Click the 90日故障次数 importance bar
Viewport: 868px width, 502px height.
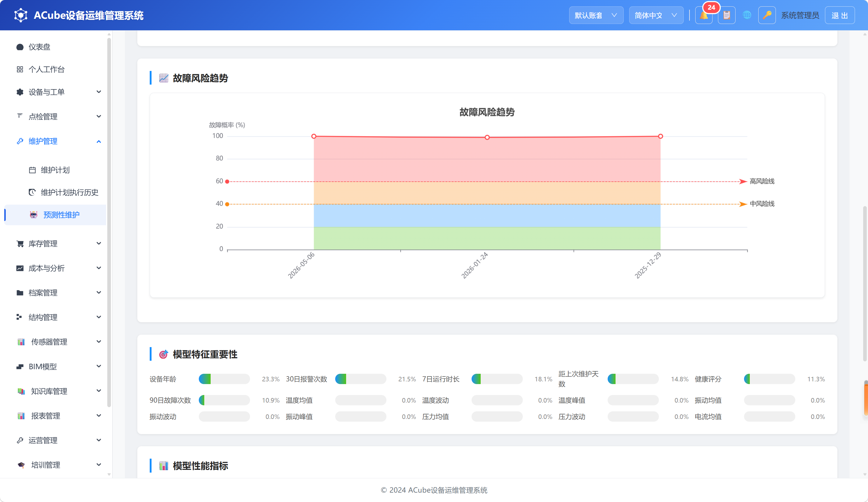click(x=224, y=400)
